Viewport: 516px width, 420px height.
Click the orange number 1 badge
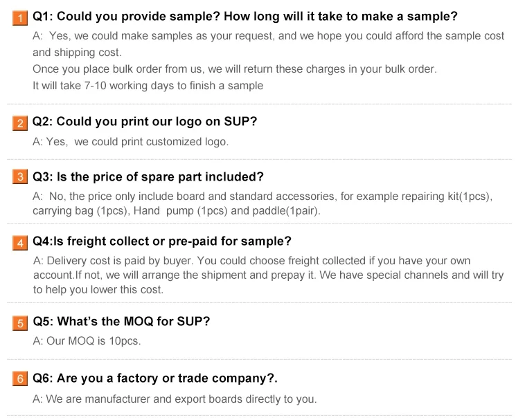point(21,18)
